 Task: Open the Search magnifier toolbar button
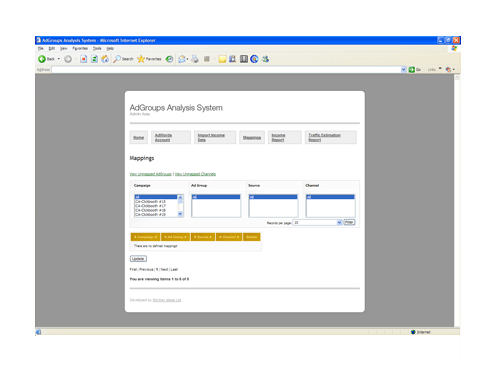click(123, 59)
